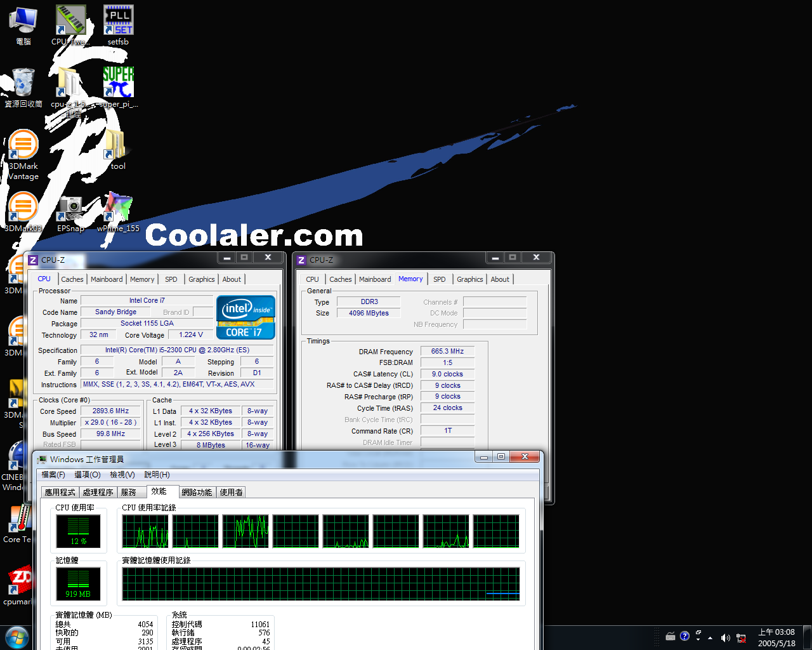Launch the CPU-Tweaker desktop shortcut
Screen dimensions: 812x650
[x=70, y=25]
